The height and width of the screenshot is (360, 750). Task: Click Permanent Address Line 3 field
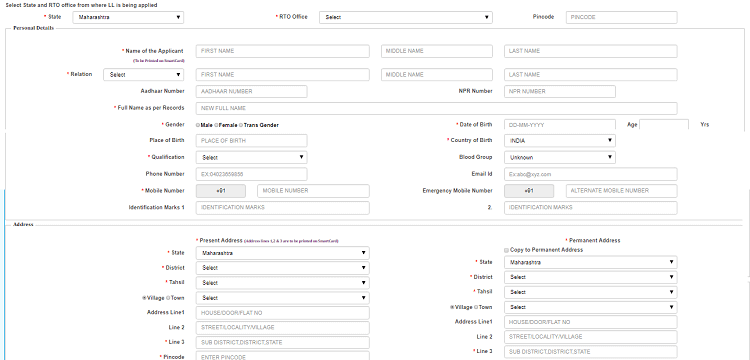[591, 351]
